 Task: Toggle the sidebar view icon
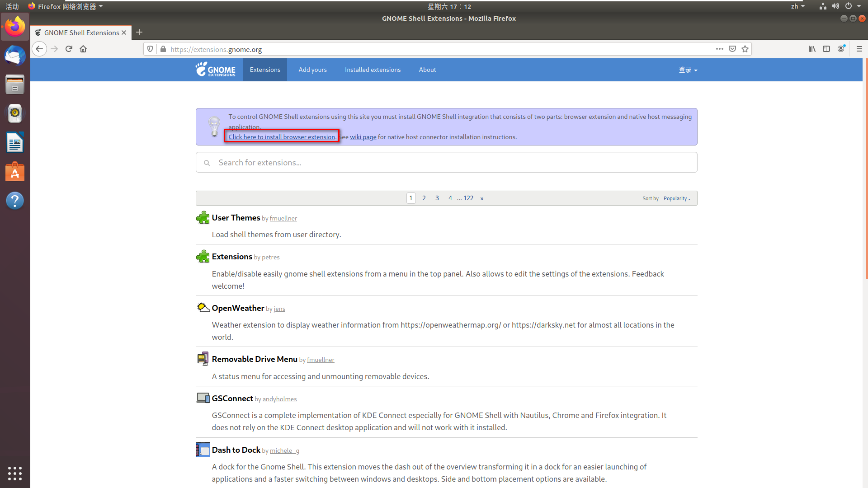[x=826, y=49]
